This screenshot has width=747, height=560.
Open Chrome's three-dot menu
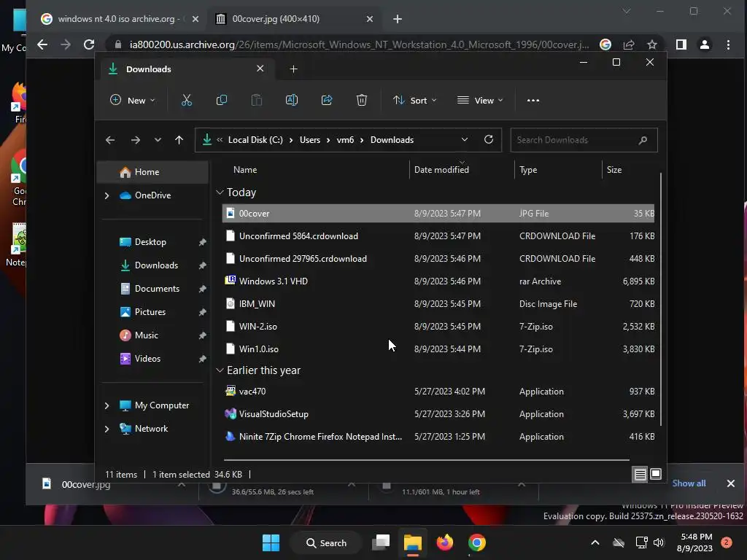tap(728, 44)
